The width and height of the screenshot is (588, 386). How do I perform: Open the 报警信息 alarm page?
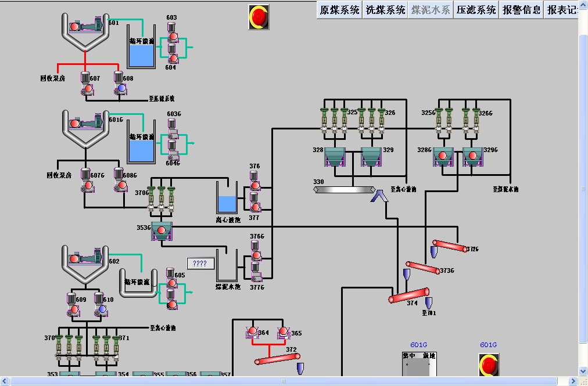pyautogui.click(x=521, y=10)
